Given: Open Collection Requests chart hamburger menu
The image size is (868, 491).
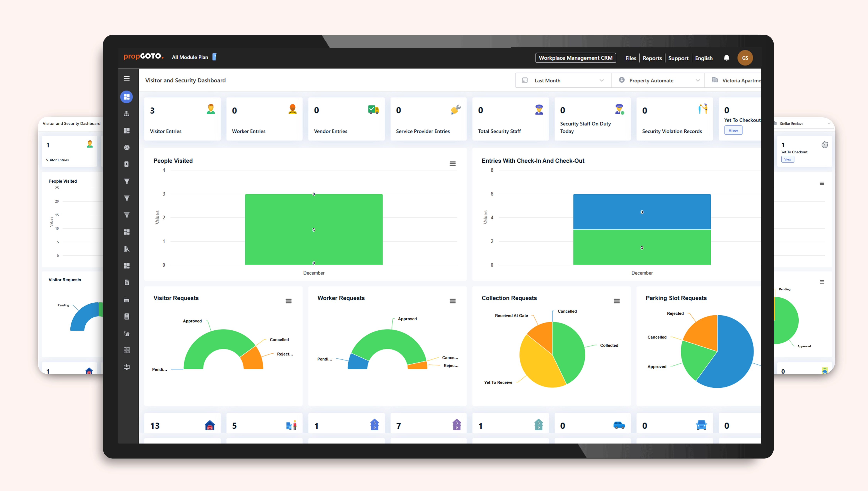Looking at the screenshot, I should pos(617,301).
